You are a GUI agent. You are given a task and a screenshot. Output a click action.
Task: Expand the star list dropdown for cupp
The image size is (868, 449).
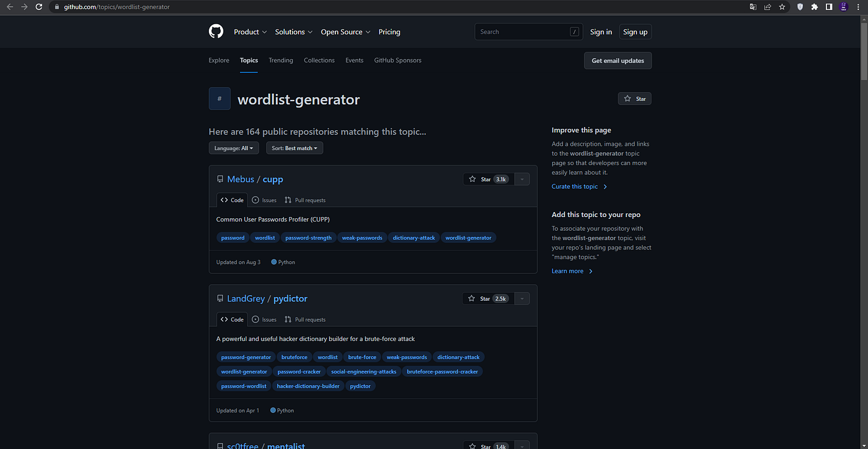pyautogui.click(x=522, y=179)
